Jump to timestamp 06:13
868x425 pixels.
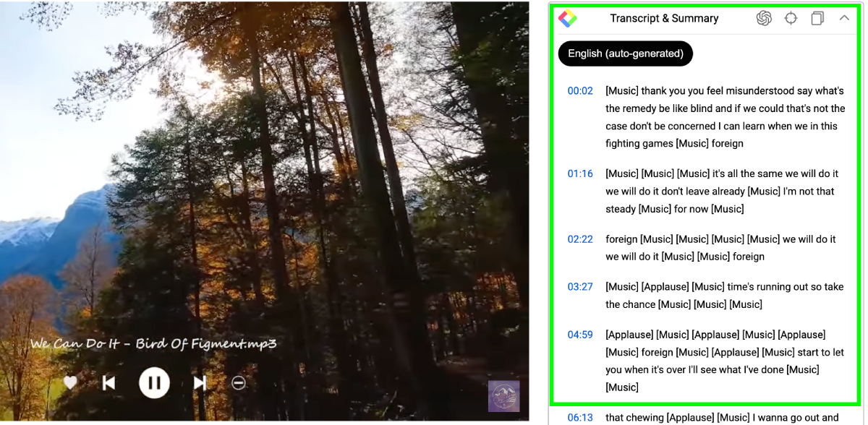pyautogui.click(x=580, y=417)
